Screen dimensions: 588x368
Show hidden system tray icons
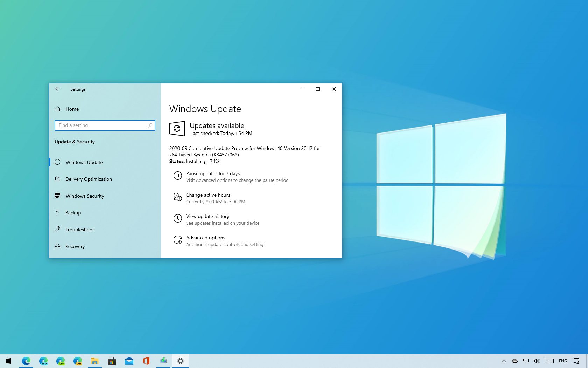click(x=504, y=361)
